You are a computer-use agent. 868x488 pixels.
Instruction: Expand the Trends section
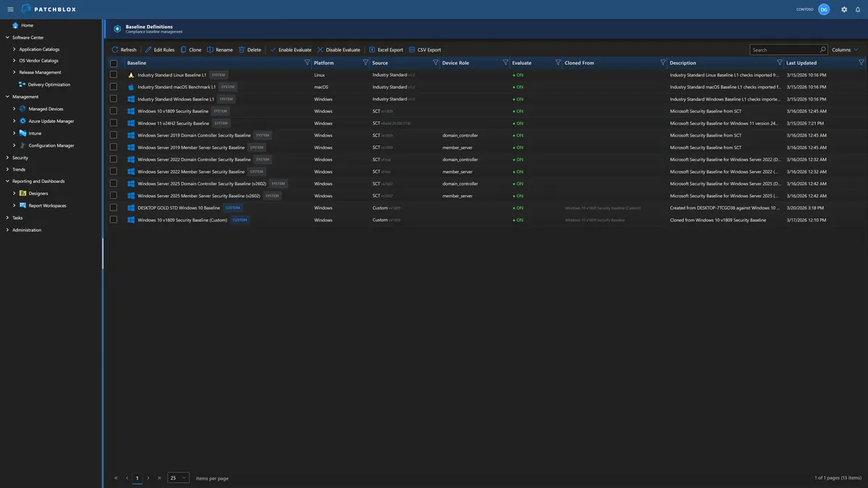coord(7,169)
